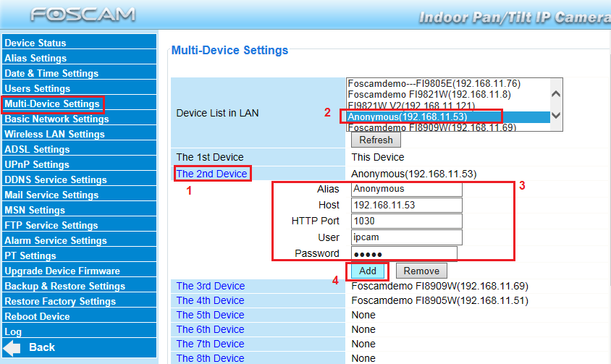Click the Add button
611x364 pixels.
tap(368, 271)
